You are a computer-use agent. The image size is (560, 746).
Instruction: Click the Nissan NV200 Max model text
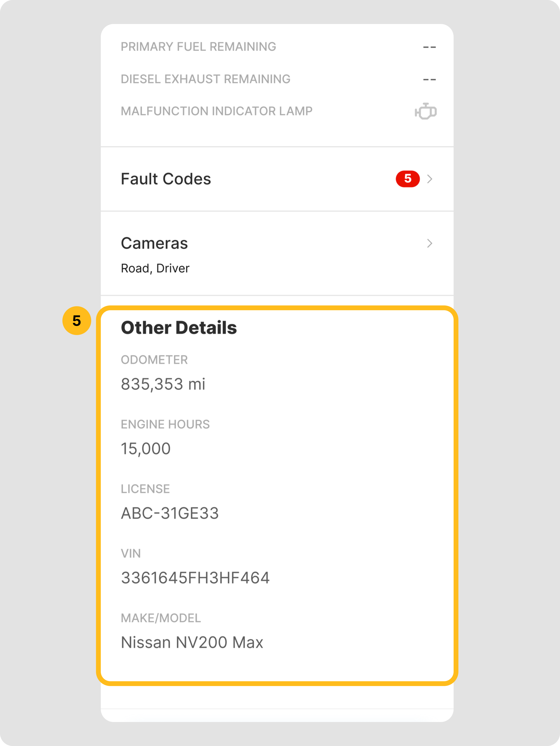192,642
